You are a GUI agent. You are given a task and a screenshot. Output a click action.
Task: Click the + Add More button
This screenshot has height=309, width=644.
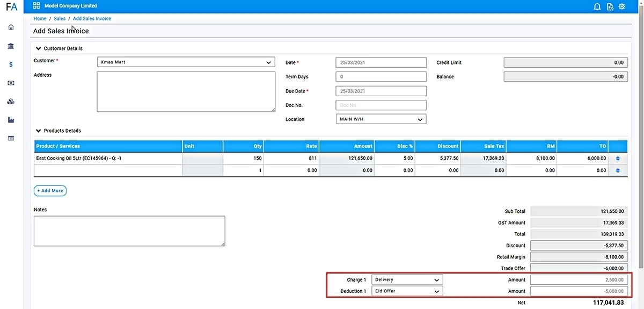pos(50,191)
